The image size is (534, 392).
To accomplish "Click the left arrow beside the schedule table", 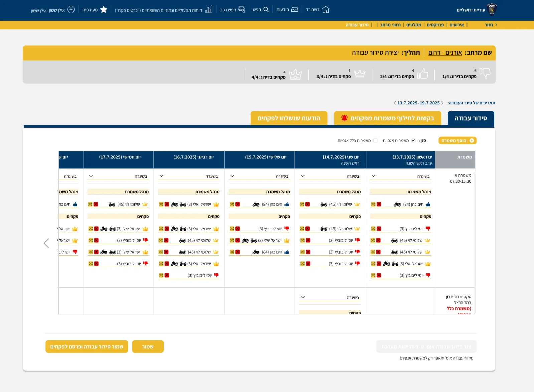I will [46, 243].
